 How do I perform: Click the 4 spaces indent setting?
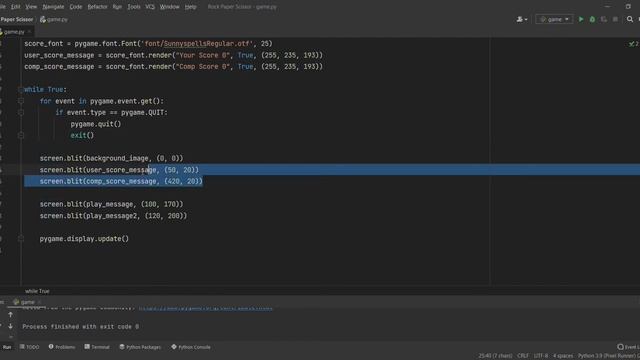[563, 356]
